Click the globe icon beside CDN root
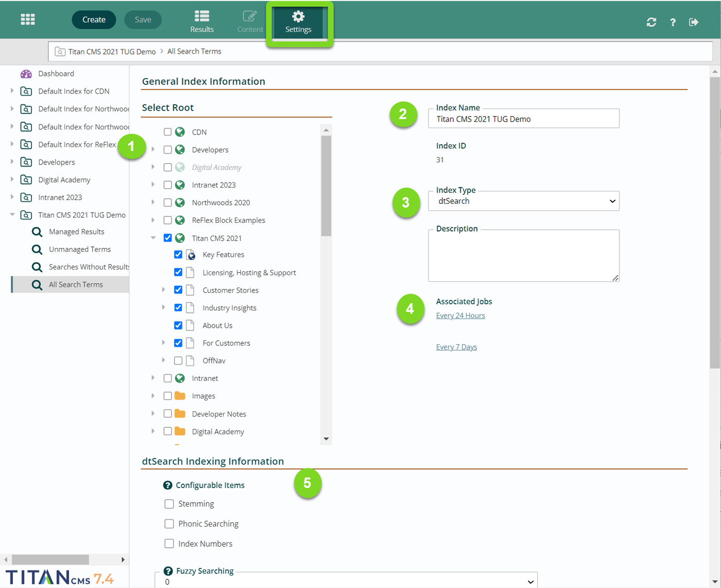 [180, 132]
